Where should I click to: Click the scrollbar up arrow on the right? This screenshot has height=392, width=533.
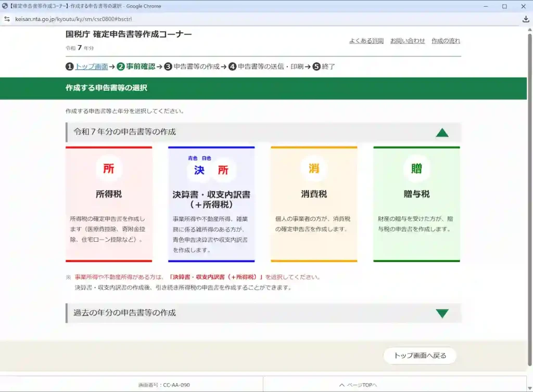tap(529, 29)
